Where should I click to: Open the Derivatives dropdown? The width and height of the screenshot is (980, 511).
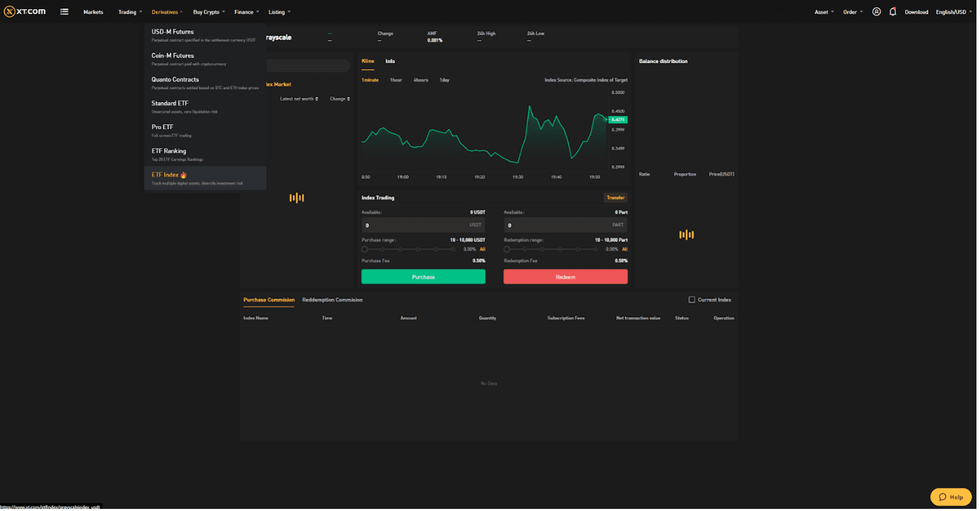(x=167, y=11)
